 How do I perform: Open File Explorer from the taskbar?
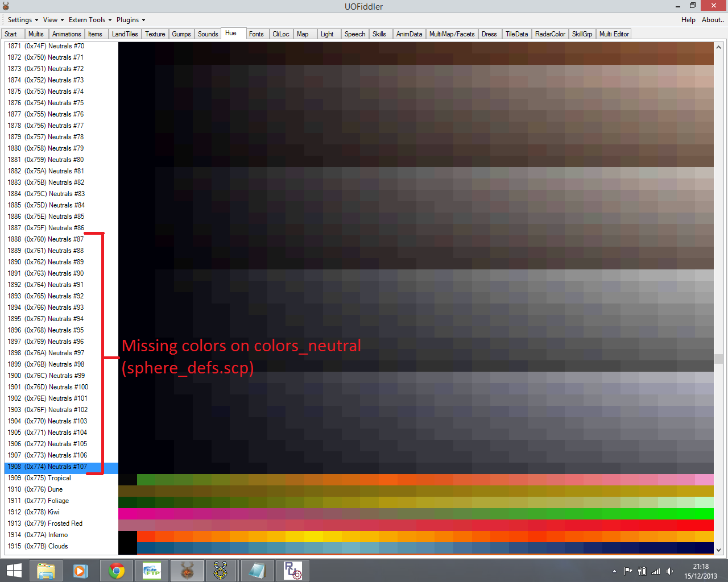pyautogui.click(x=45, y=571)
